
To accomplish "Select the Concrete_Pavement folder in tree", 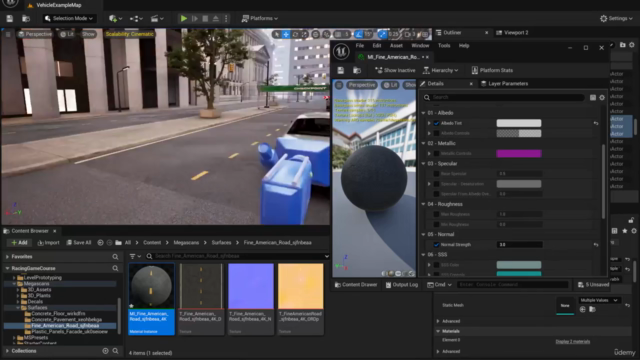I will tap(67, 320).
